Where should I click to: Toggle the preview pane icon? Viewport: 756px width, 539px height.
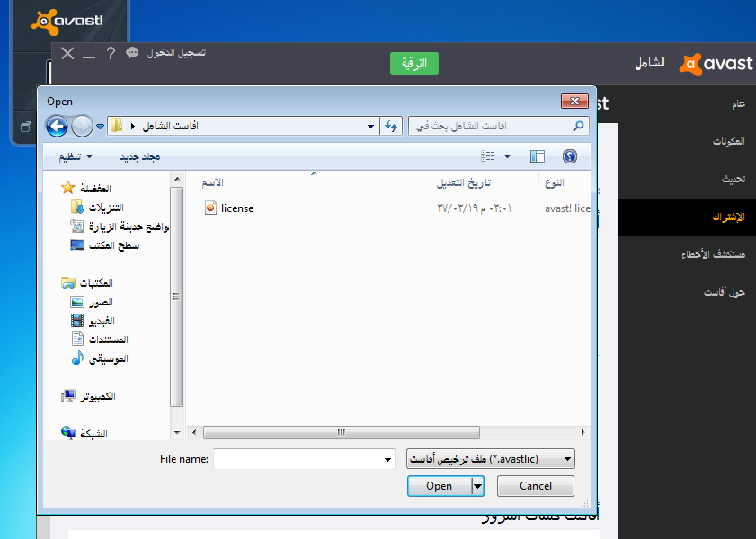(537, 156)
